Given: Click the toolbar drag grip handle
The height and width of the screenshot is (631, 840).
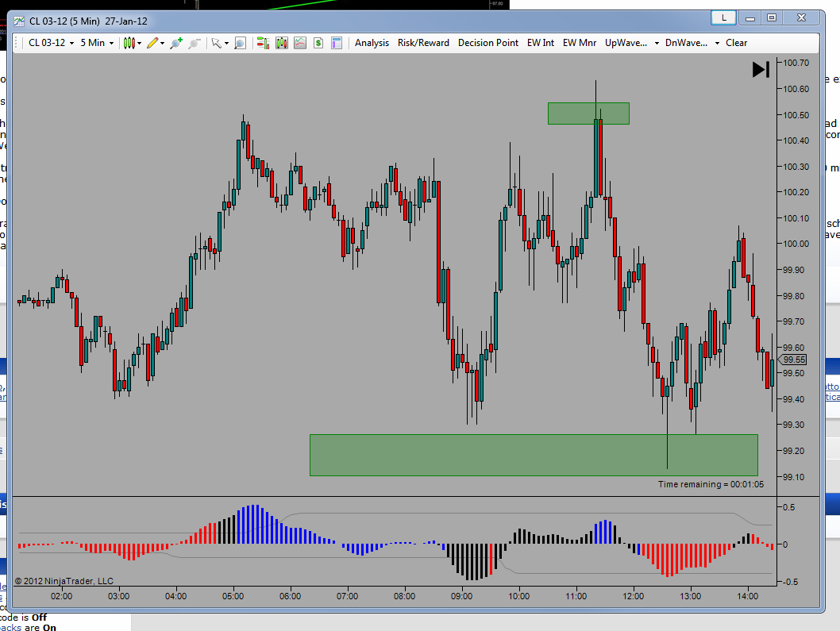Looking at the screenshot, I should click(16, 43).
